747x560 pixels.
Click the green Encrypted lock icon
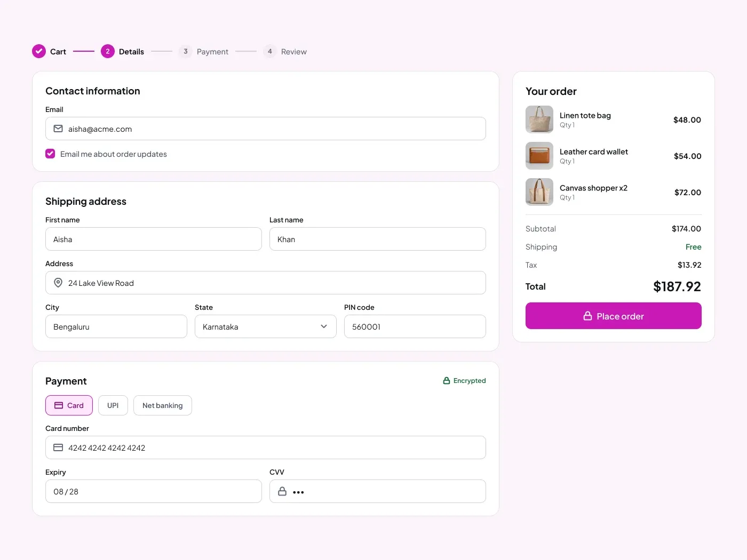click(447, 380)
